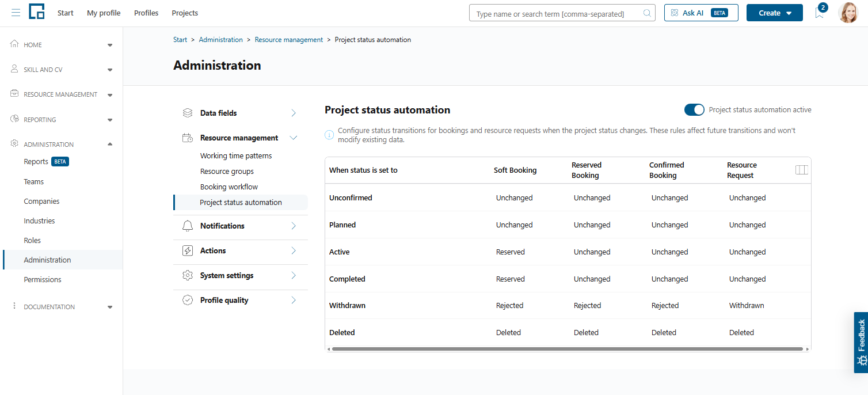The height and width of the screenshot is (395, 868).
Task: Expand Data fields chevron
Action: (x=294, y=113)
